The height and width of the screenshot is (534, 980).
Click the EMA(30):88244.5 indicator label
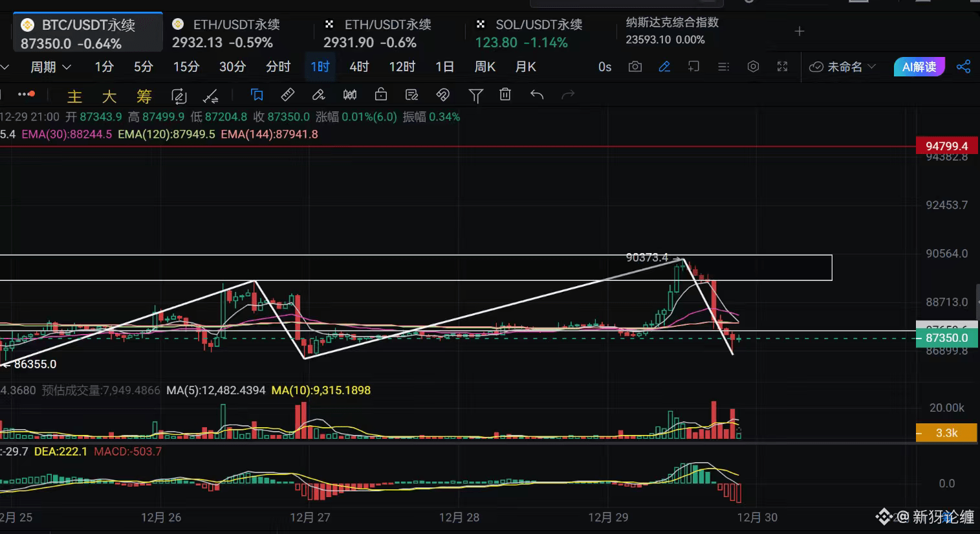67,135
